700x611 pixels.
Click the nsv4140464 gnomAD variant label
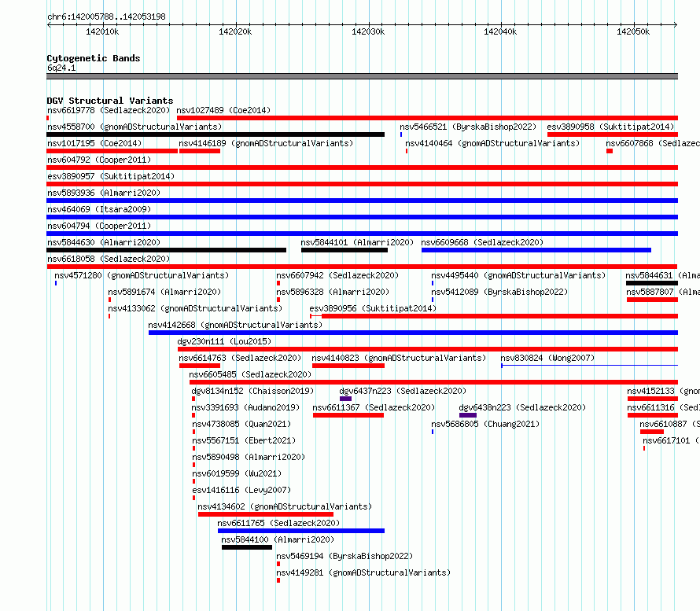tap(492, 143)
